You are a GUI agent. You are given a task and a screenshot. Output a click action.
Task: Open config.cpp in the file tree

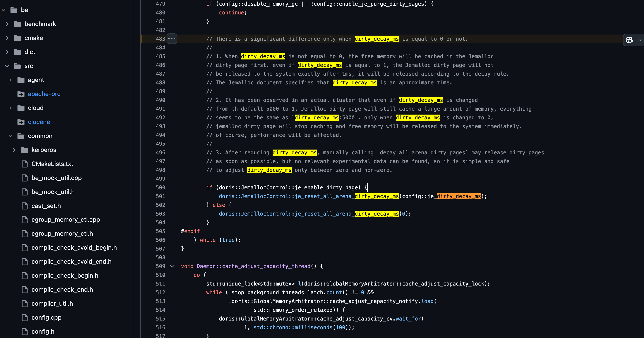pos(47,317)
